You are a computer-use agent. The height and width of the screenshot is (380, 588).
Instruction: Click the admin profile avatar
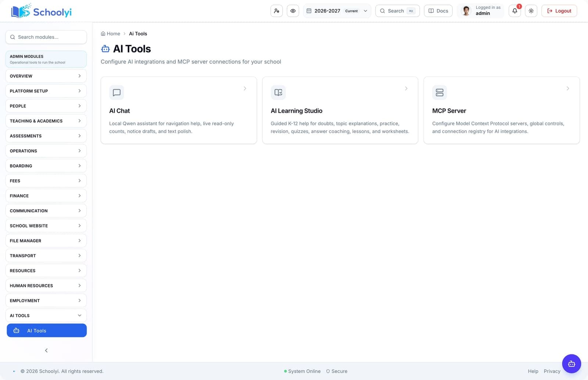pyautogui.click(x=466, y=11)
